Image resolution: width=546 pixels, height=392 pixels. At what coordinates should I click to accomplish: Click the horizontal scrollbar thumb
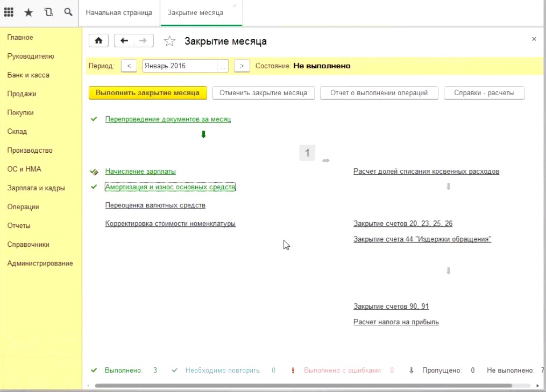(x=303, y=386)
